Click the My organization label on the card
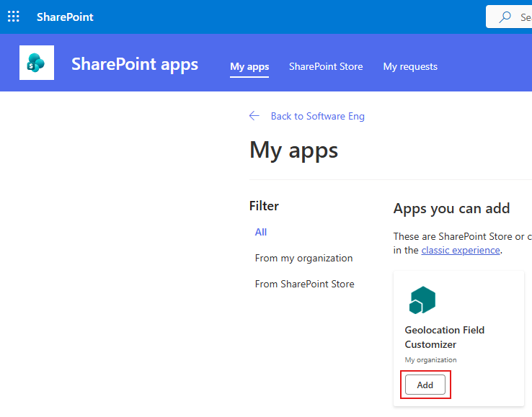Screen dimensions: 532x417 click(430, 360)
